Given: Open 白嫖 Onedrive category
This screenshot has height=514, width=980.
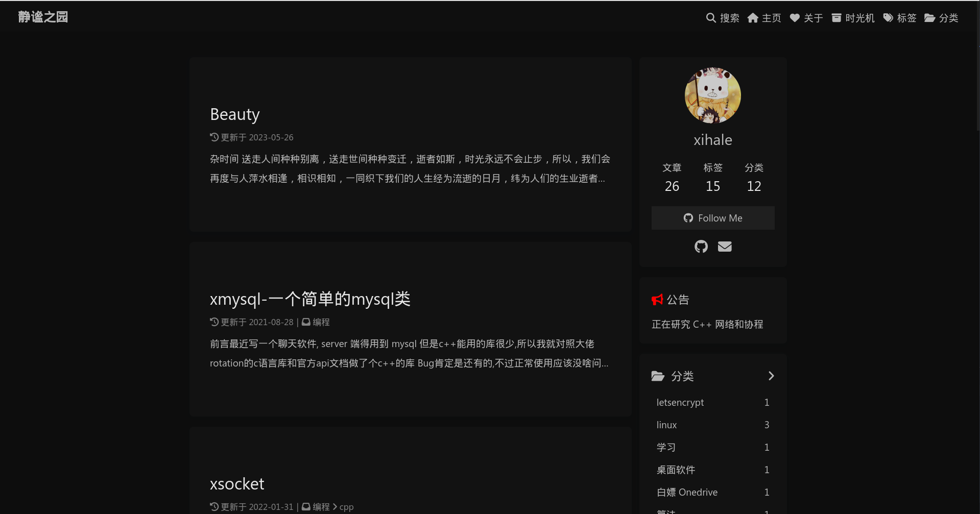Looking at the screenshot, I should [x=687, y=492].
